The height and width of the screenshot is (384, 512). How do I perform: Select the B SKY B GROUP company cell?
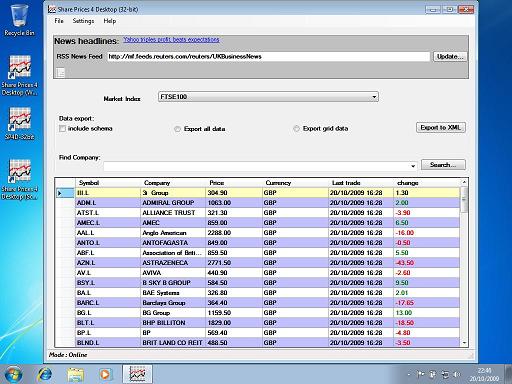click(x=173, y=283)
